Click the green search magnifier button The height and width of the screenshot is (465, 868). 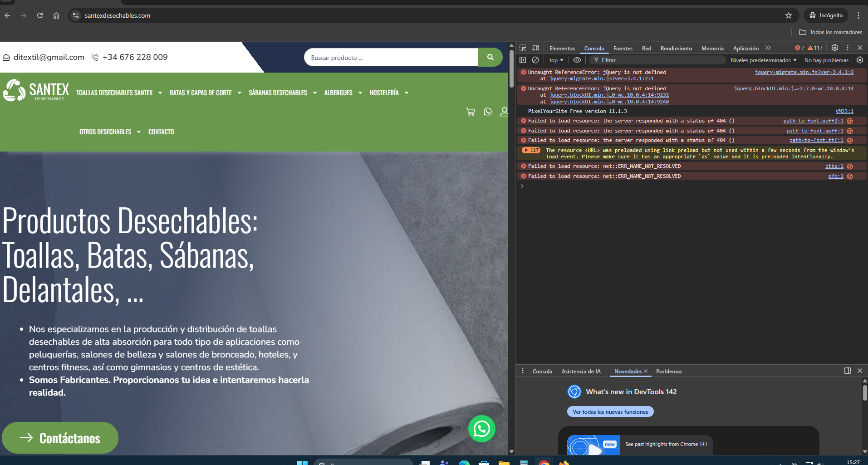(490, 57)
